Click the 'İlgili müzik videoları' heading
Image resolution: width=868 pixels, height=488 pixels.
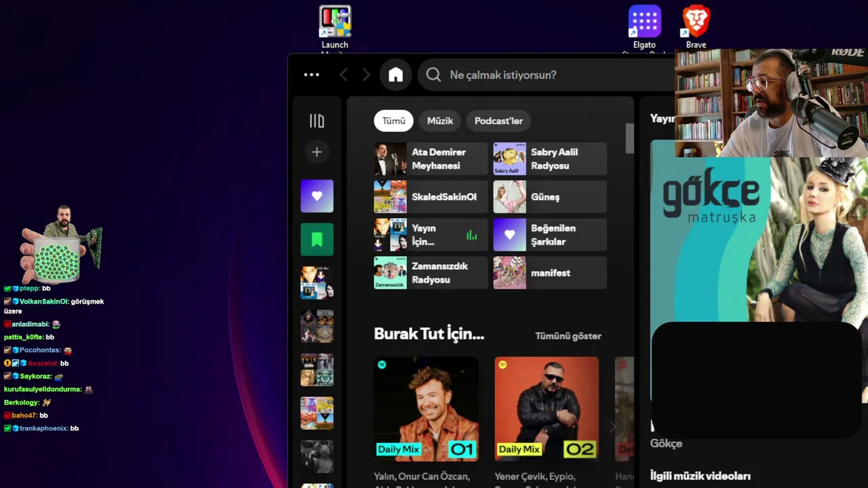700,476
